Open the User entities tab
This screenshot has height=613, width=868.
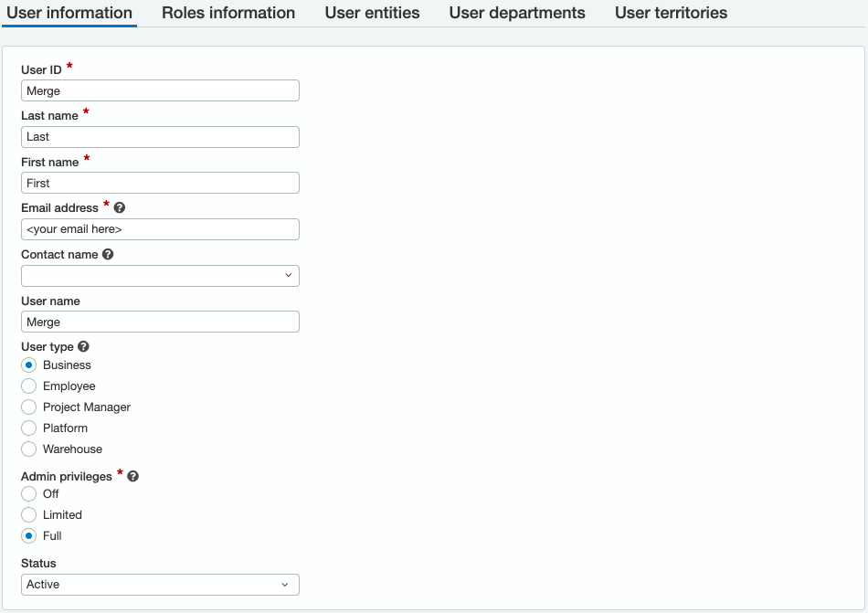click(x=372, y=14)
